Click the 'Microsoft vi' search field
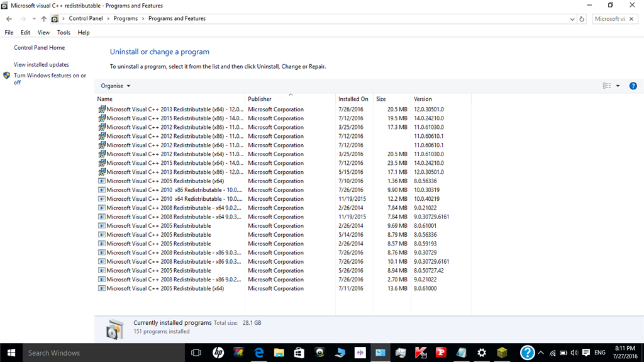The width and height of the screenshot is (644, 362). [610, 19]
